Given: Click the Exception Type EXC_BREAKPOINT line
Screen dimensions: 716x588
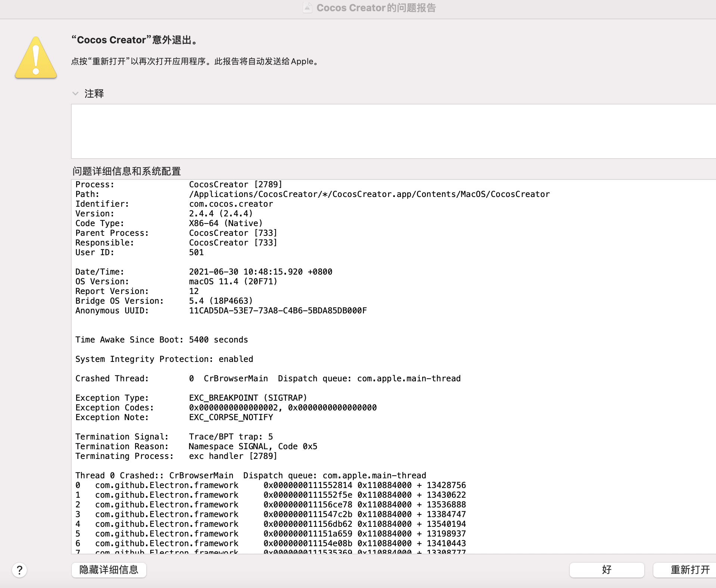Looking at the screenshot, I should [191, 398].
